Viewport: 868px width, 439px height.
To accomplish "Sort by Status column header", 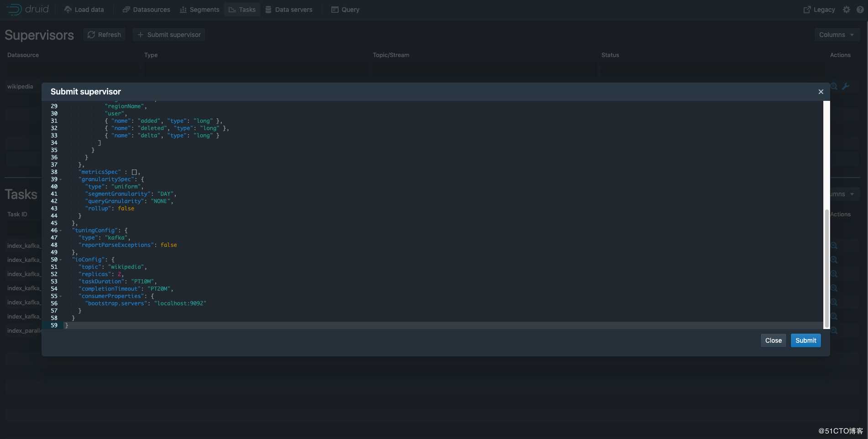I will (610, 55).
